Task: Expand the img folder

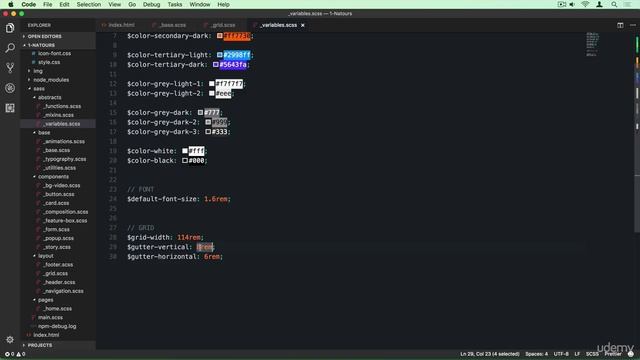Action: 38,71
